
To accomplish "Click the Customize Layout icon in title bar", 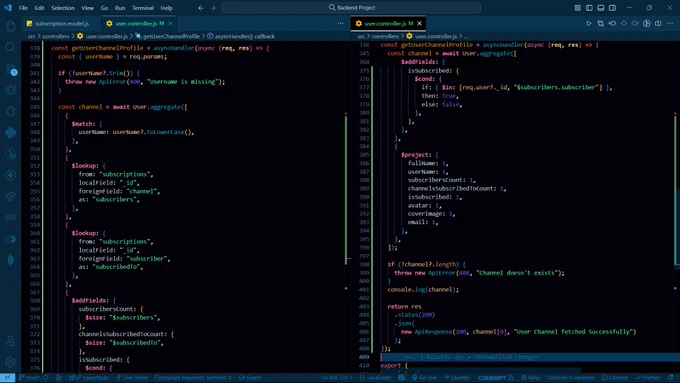I will tap(578, 8).
